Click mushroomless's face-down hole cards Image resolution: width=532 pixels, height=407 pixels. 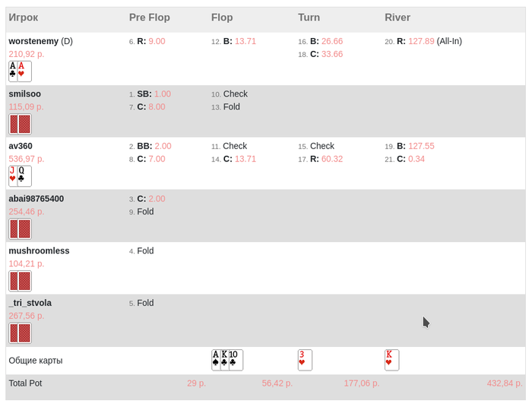pyautogui.click(x=20, y=281)
